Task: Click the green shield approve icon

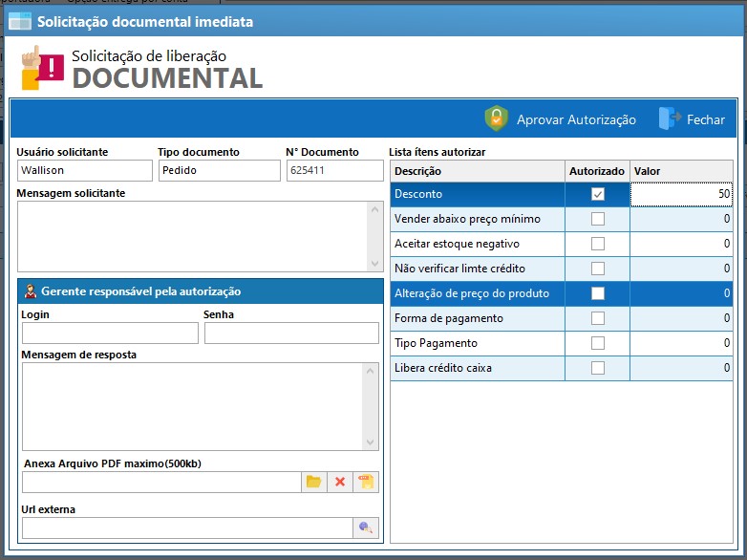Action: (x=496, y=119)
